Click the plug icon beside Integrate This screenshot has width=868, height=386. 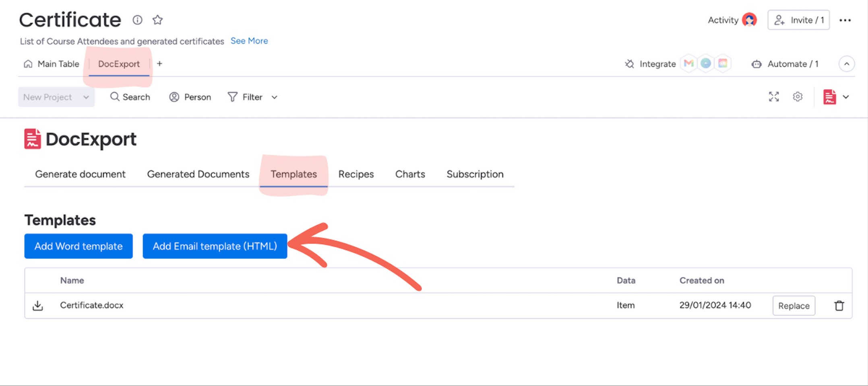(x=629, y=64)
